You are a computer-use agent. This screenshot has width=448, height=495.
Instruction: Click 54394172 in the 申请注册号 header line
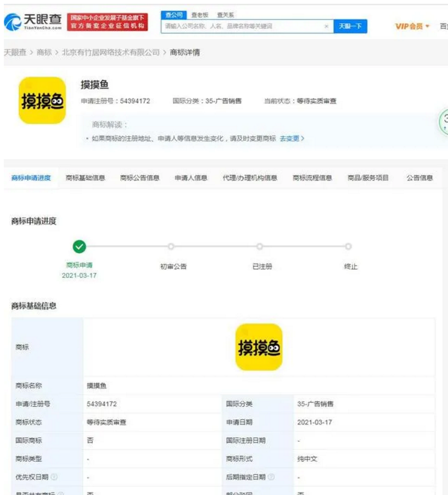click(x=135, y=101)
